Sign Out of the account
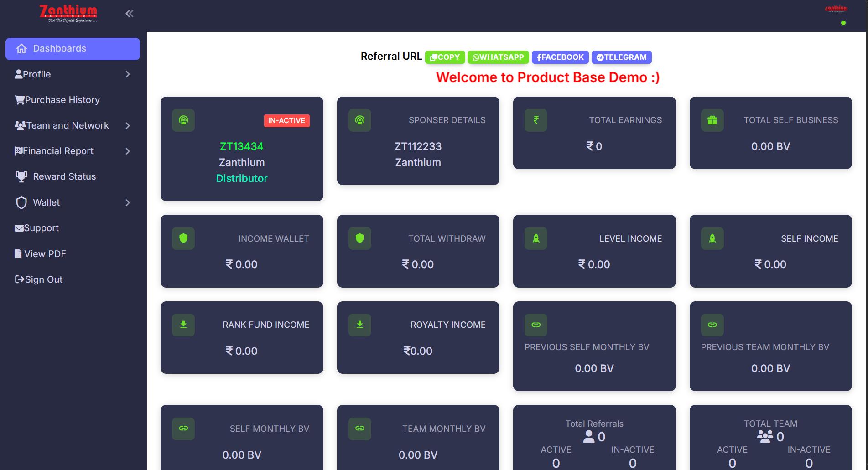This screenshot has height=470, width=868. pos(73,279)
